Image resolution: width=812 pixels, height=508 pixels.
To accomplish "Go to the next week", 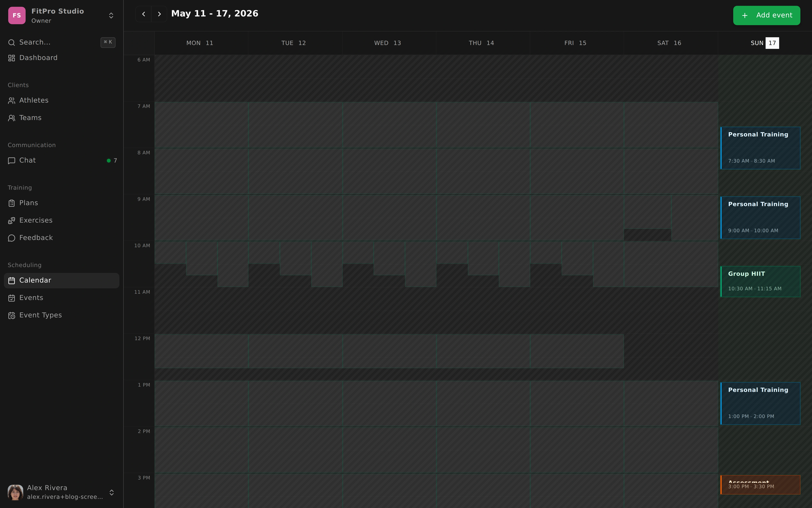I will coord(159,14).
